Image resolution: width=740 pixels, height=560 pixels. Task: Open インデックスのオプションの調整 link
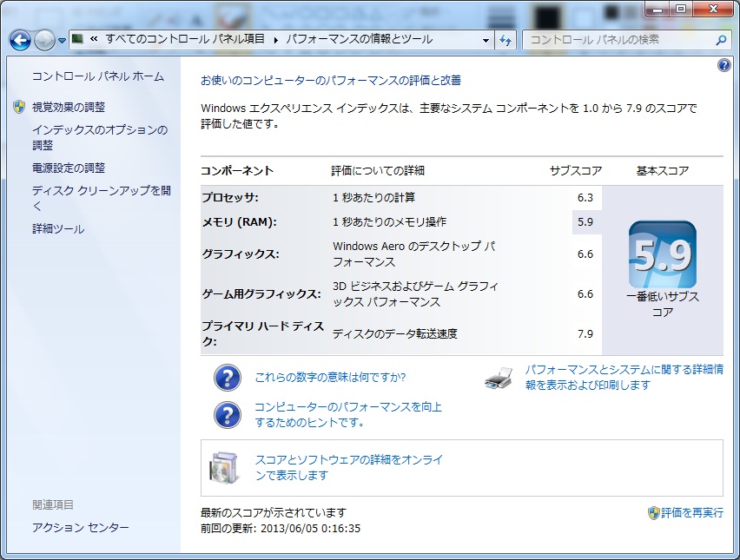100,137
